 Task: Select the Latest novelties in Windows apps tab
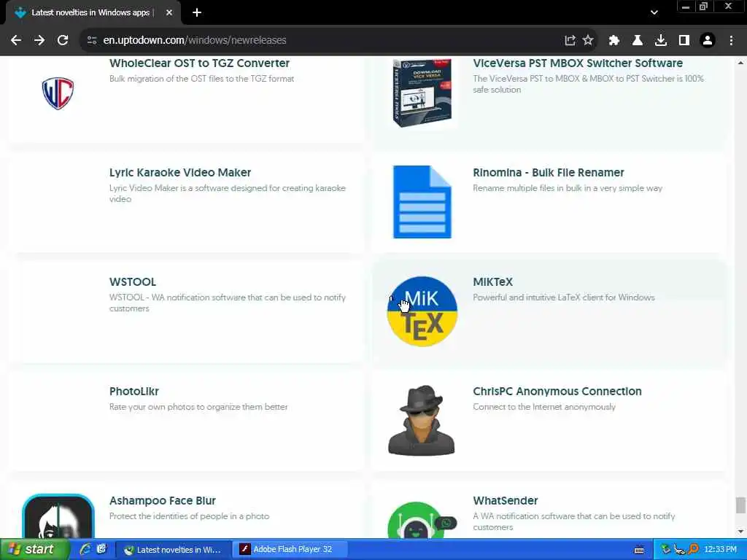click(x=90, y=12)
